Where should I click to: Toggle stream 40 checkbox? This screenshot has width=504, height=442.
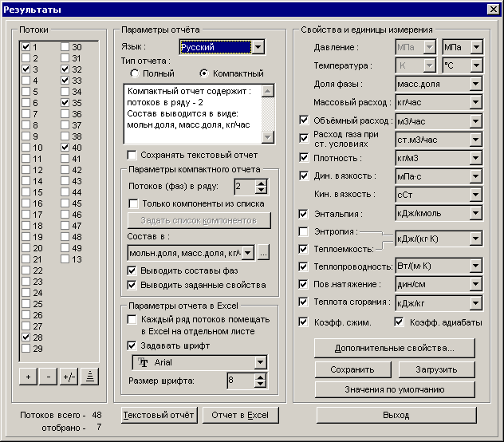pos(65,148)
